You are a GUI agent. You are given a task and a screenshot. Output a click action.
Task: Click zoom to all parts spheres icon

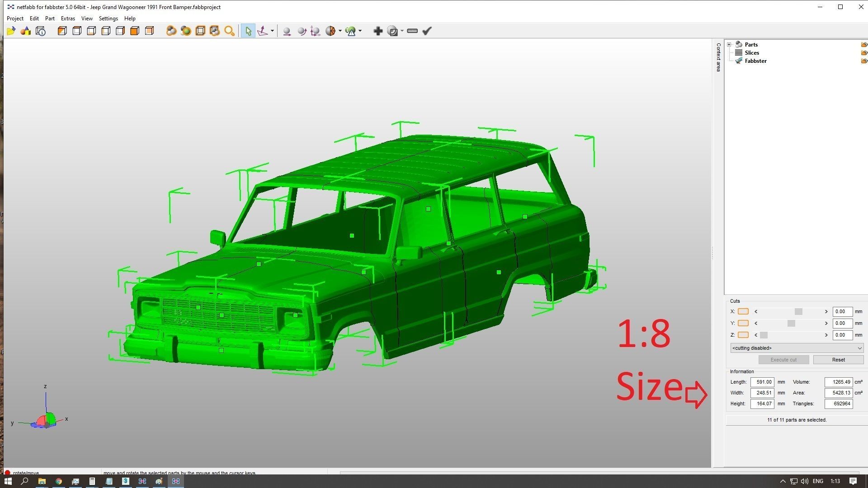171,31
